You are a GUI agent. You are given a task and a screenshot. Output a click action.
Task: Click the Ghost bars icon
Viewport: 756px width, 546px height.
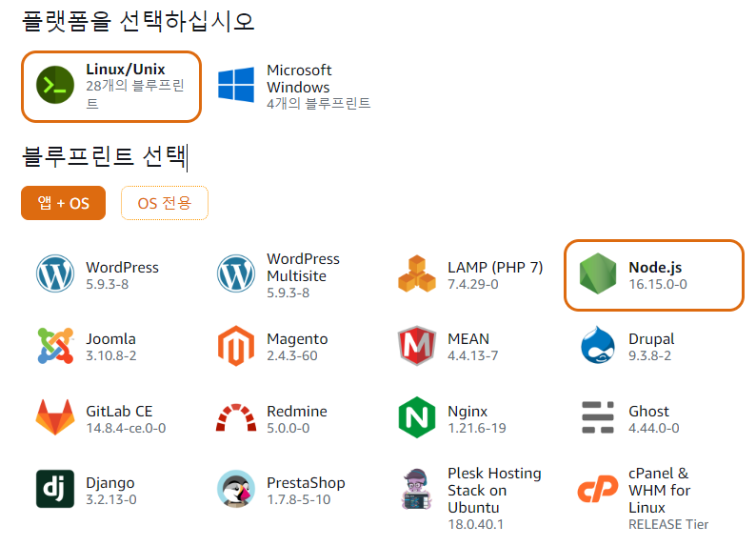click(598, 417)
